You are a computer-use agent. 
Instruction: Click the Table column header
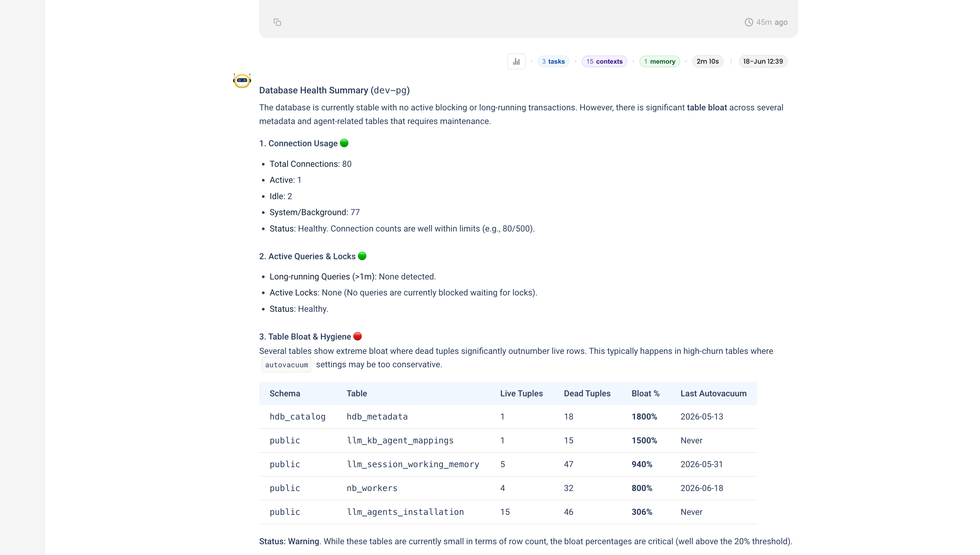pos(357,393)
